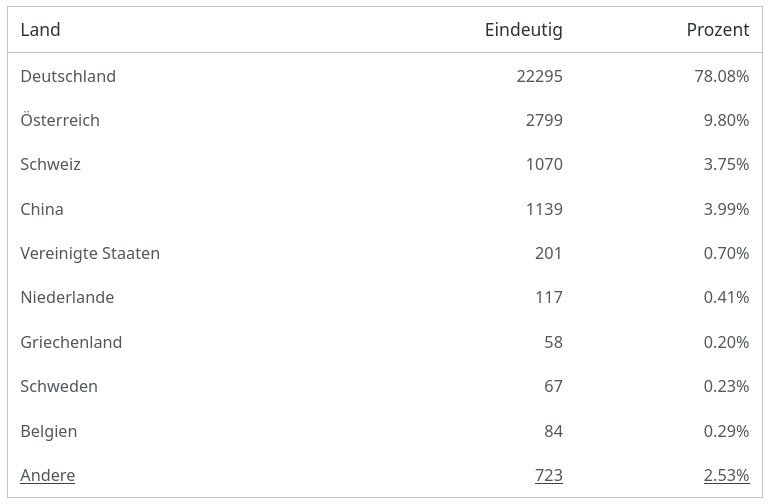
Task: Click the Prozent column header
Action: [717, 30]
